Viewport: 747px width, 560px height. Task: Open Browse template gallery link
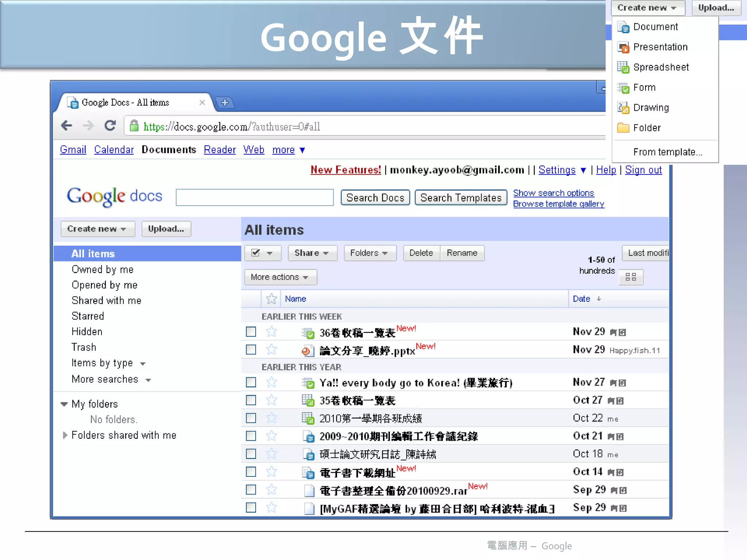pyautogui.click(x=559, y=204)
